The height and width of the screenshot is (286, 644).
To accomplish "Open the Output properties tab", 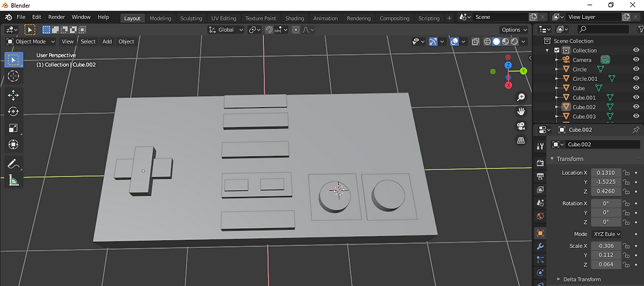I will [540, 176].
